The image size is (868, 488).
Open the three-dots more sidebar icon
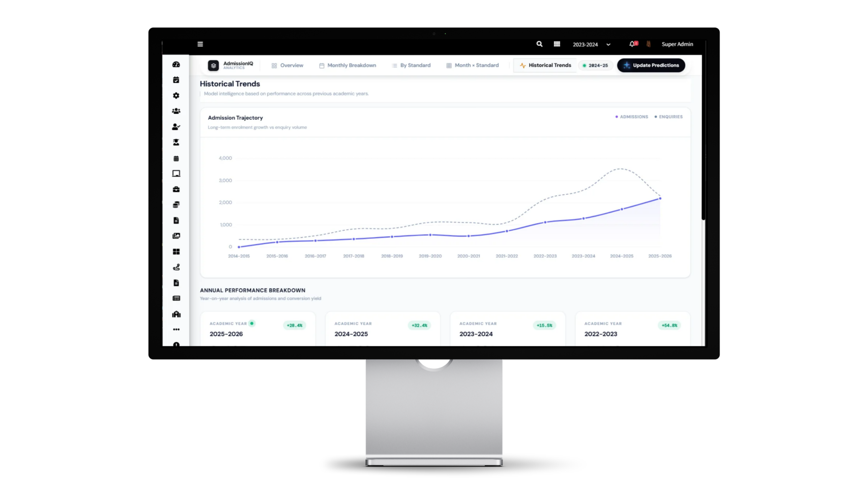point(176,329)
